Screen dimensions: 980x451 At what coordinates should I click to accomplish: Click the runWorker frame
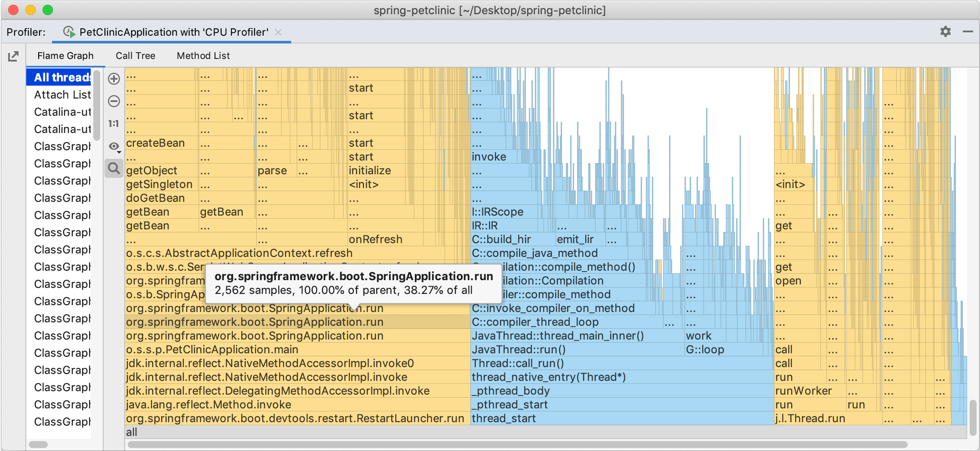pyautogui.click(x=810, y=391)
